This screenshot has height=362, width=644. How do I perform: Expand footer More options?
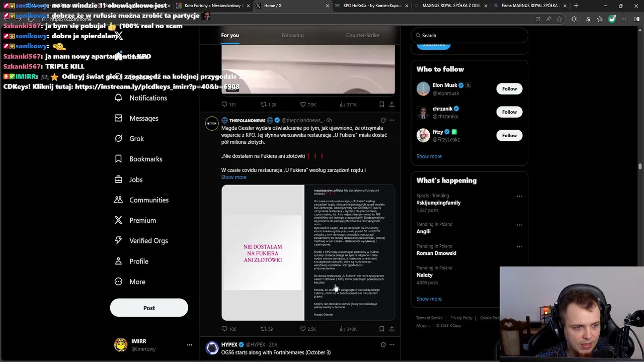tap(423, 325)
